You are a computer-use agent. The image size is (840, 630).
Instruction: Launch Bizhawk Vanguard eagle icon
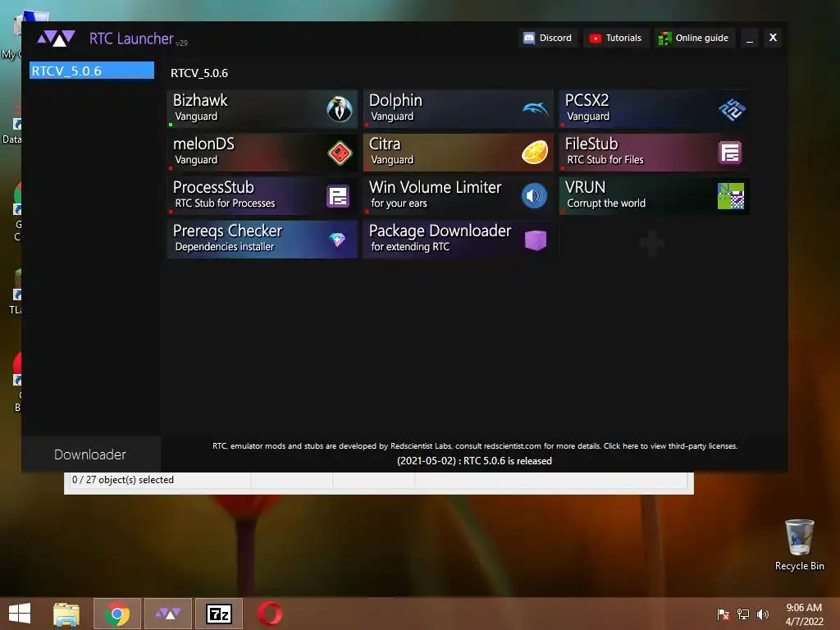340,109
